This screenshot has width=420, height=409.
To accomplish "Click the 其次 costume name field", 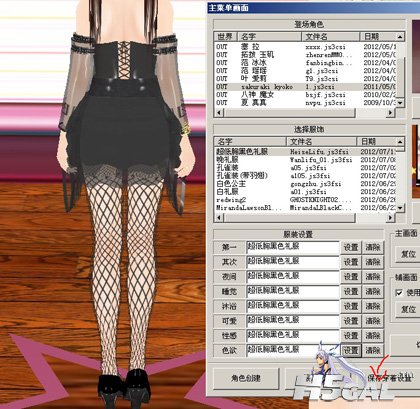I will [x=292, y=262].
